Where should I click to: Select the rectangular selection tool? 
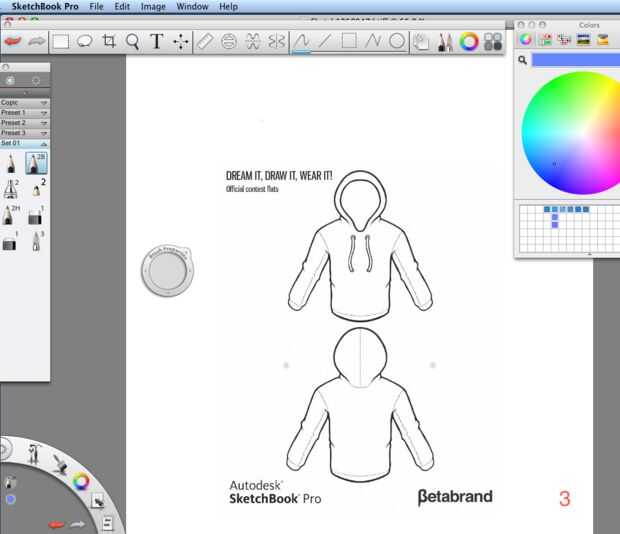(61, 41)
